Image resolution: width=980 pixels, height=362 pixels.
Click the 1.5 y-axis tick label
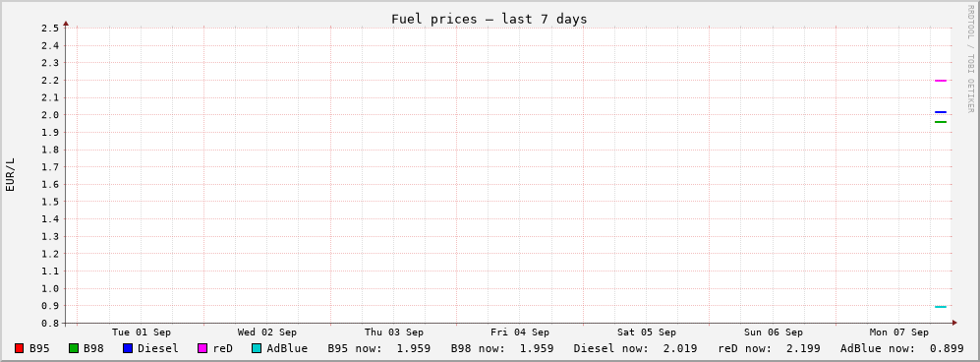coord(50,202)
